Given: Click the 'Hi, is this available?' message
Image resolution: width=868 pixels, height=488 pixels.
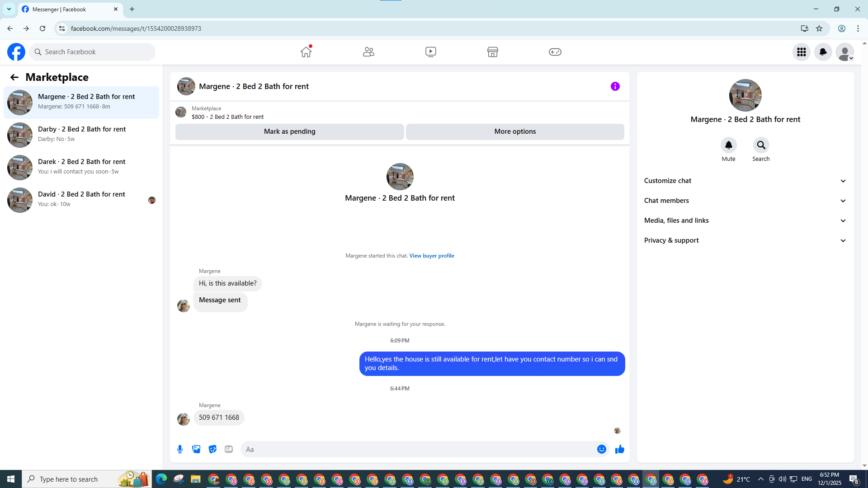Looking at the screenshot, I should point(227,283).
